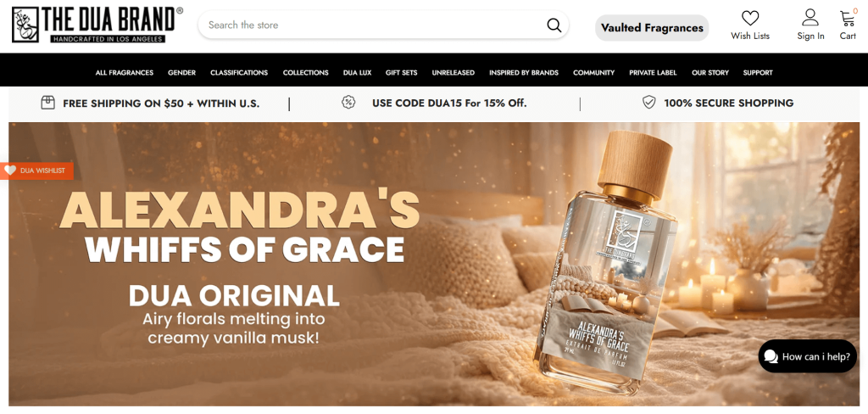Viewport: 868px width, 414px height.
Task: Click the Vaulted Fragrances button
Action: tap(652, 28)
